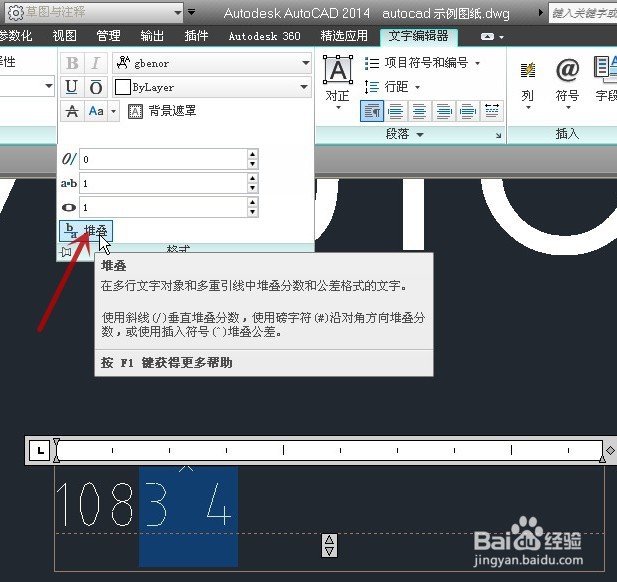Click the oblique angle input field
Screen dimensions: 617x582
[163, 159]
